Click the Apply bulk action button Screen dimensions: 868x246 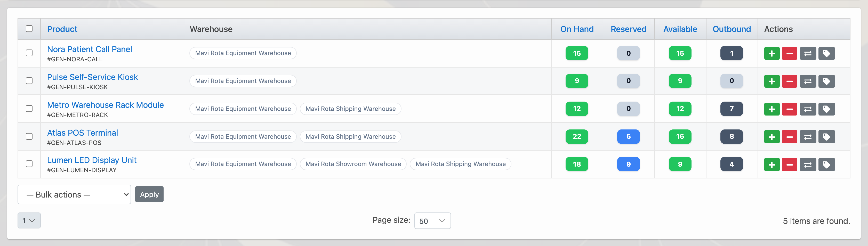149,194
